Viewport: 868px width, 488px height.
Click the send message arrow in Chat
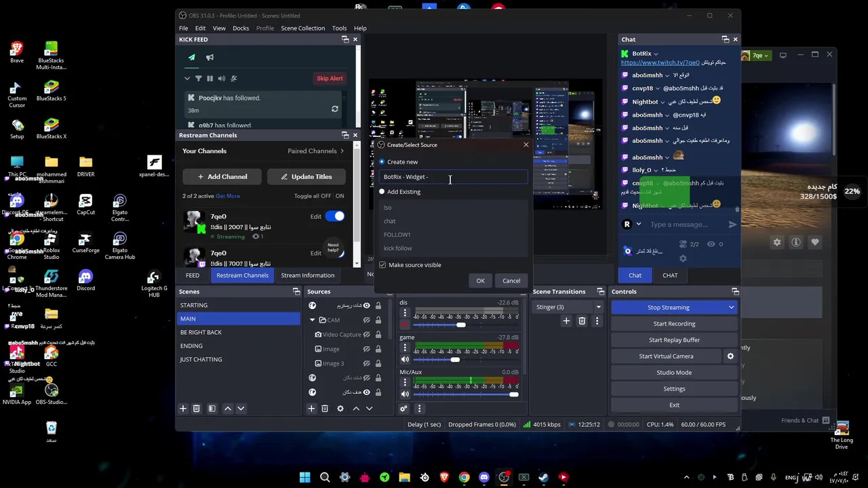click(732, 224)
